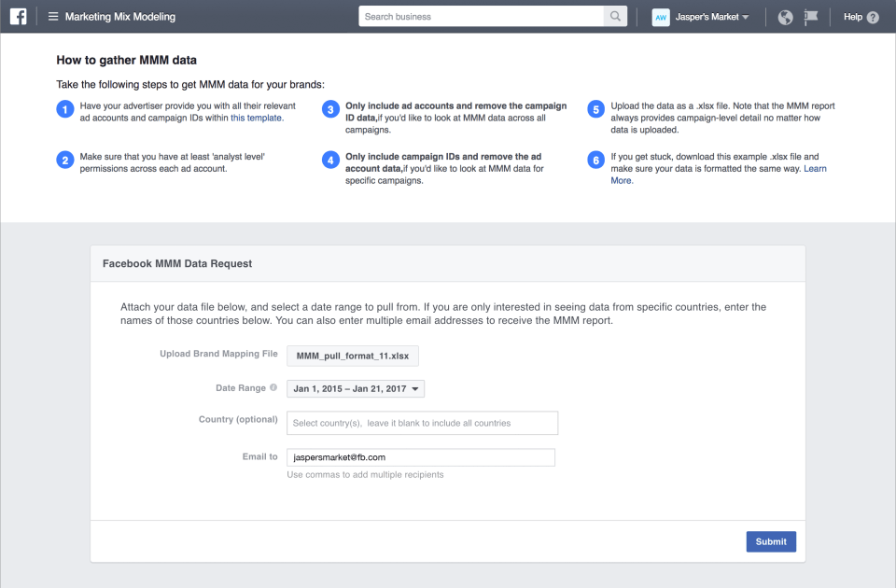Open the Date Range dropdown

click(x=356, y=388)
